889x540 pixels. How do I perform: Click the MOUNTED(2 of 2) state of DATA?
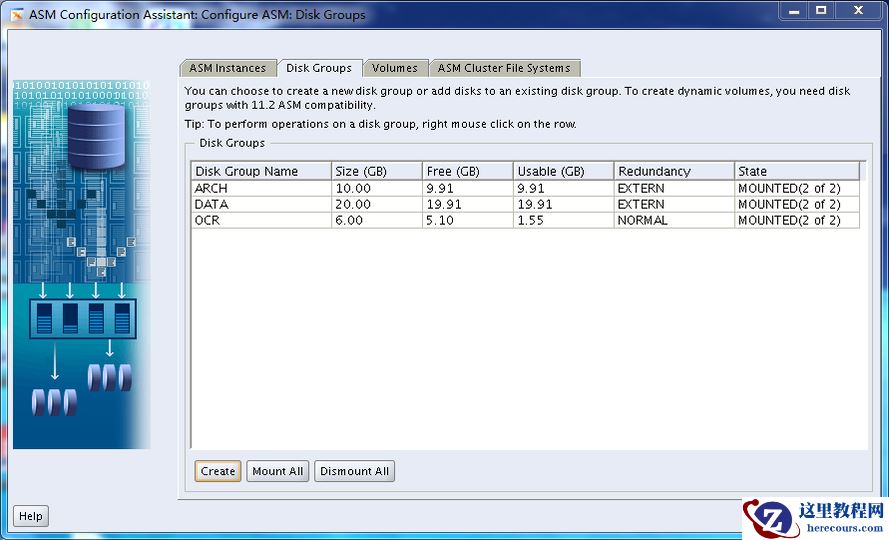(x=797, y=204)
